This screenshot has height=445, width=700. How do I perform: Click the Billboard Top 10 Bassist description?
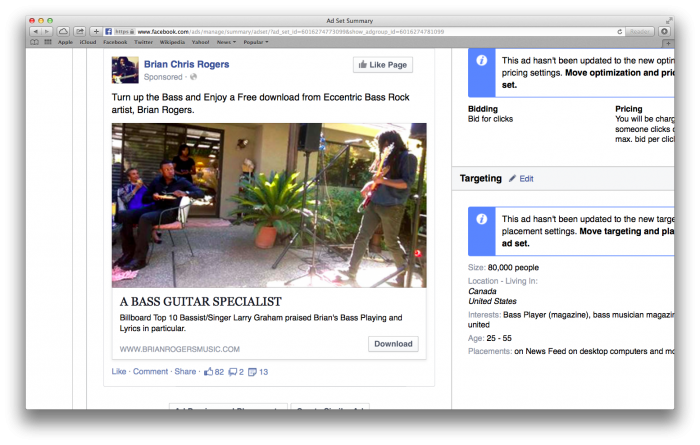(x=261, y=323)
